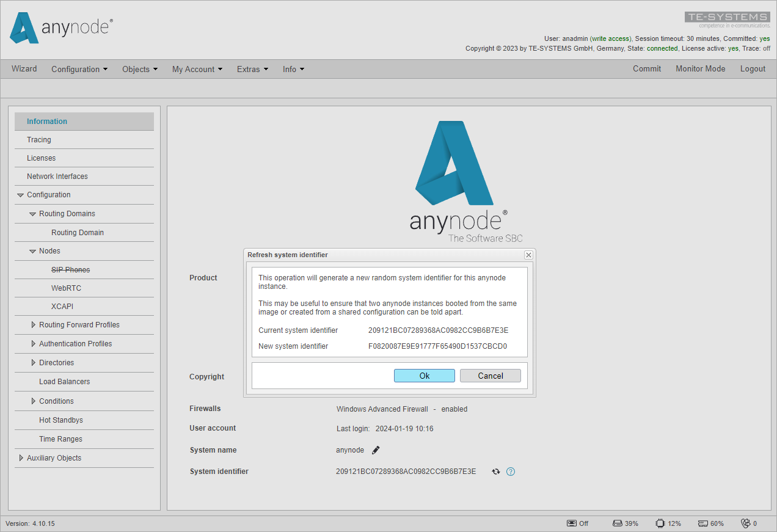This screenshot has width=777, height=532.
Task: Edit the system name using the pencil icon
Action: 376,450
